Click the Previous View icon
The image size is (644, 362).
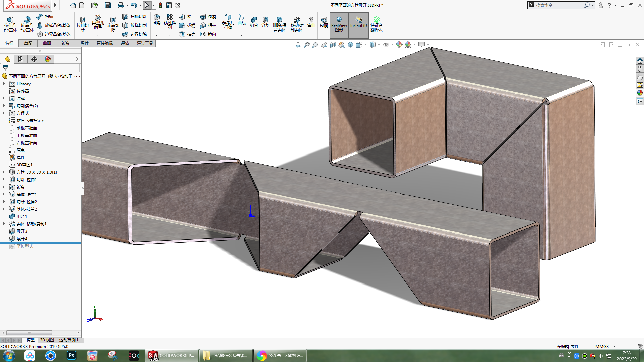[x=324, y=45]
